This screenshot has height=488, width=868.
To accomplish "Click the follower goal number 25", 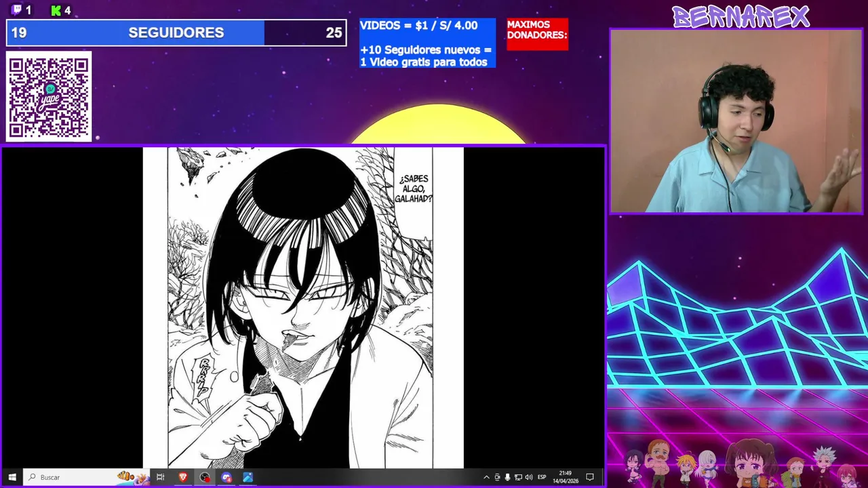I will coord(334,33).
